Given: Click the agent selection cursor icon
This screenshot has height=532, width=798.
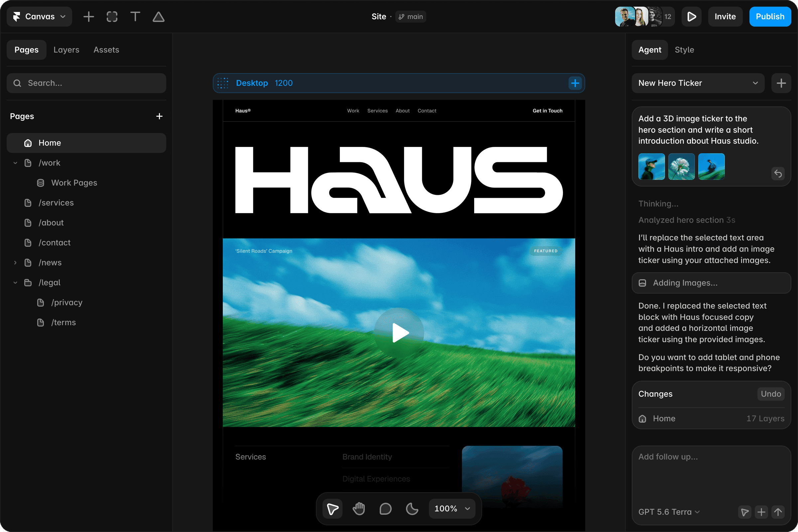Looking at the screenshot, I should [x=745, y=512].
